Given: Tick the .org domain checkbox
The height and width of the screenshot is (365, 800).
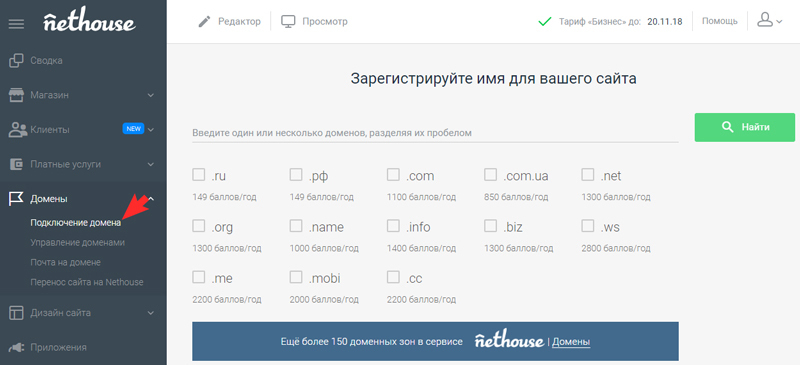Looking at the screenshot, I should [198, 226].
